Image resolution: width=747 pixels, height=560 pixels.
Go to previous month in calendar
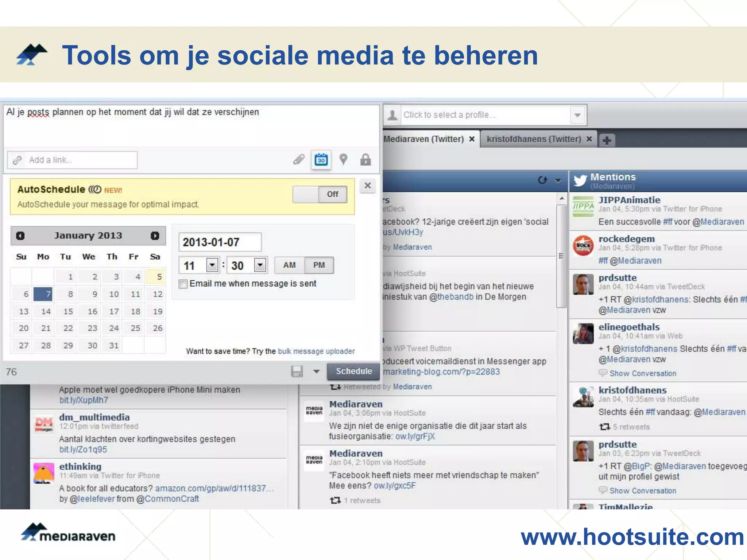coord(20,236)
